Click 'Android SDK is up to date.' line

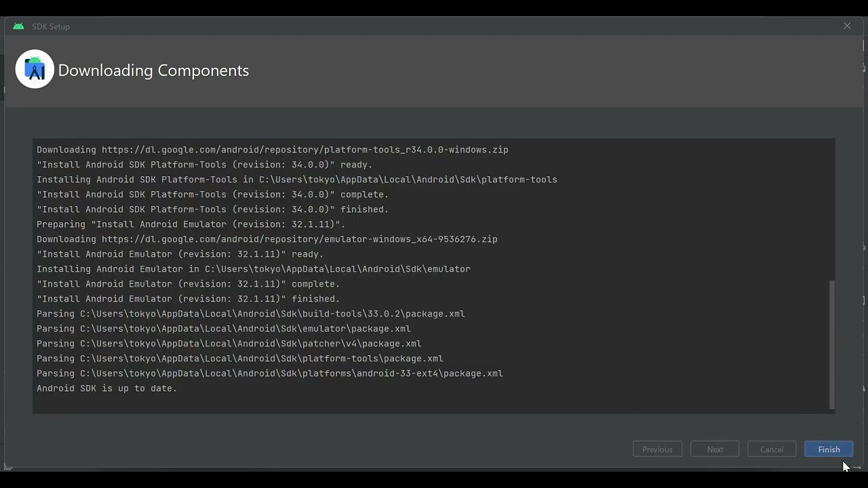(x=106, y=388)
